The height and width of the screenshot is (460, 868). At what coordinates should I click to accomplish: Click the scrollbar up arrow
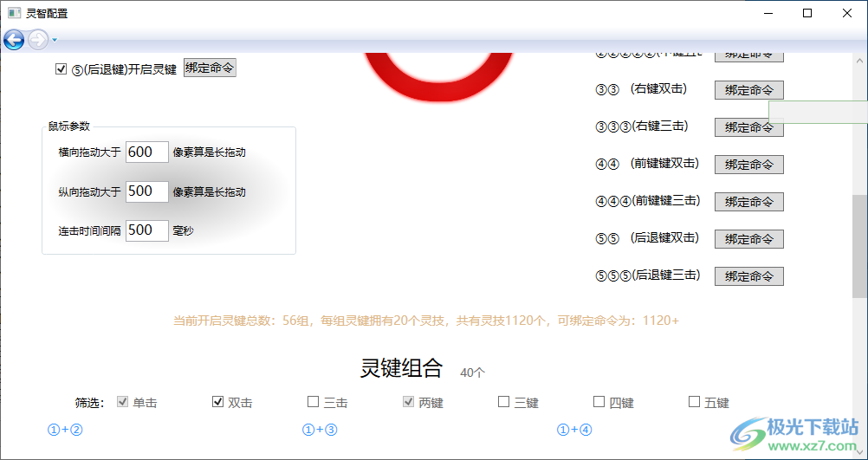(x=859, y=61)
